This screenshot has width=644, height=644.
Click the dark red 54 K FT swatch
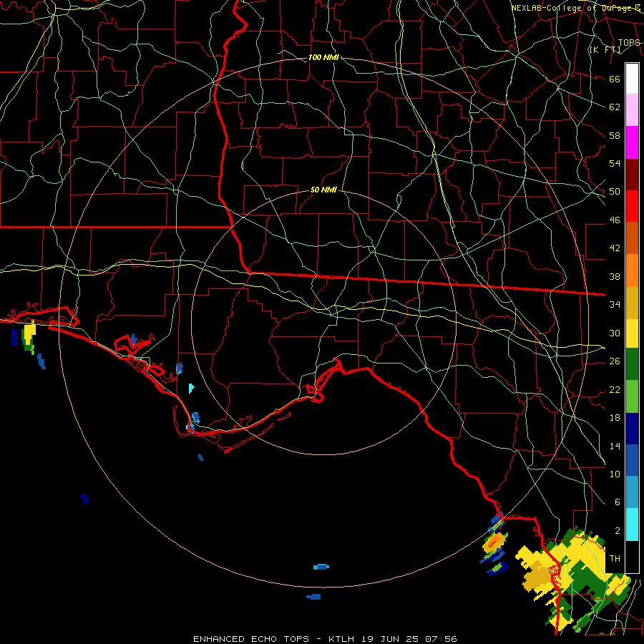tap(632, 174)
